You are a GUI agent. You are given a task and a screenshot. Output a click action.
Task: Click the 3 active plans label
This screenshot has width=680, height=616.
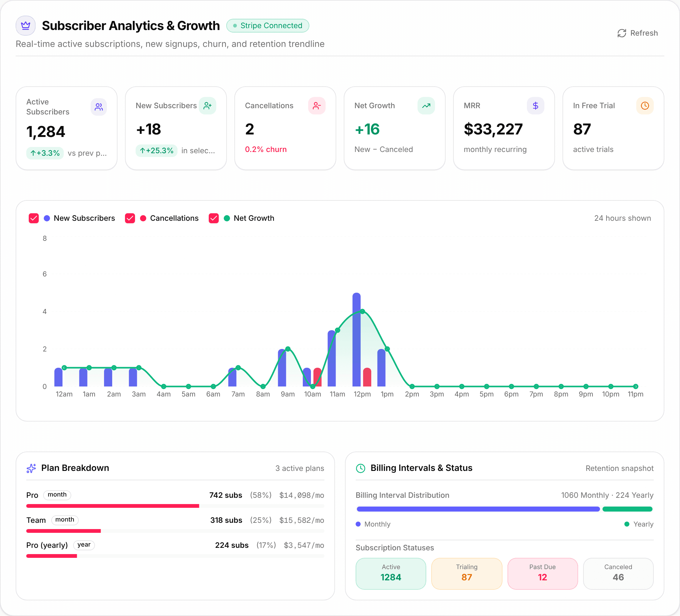pyautogui.click(x=299, y=468)
